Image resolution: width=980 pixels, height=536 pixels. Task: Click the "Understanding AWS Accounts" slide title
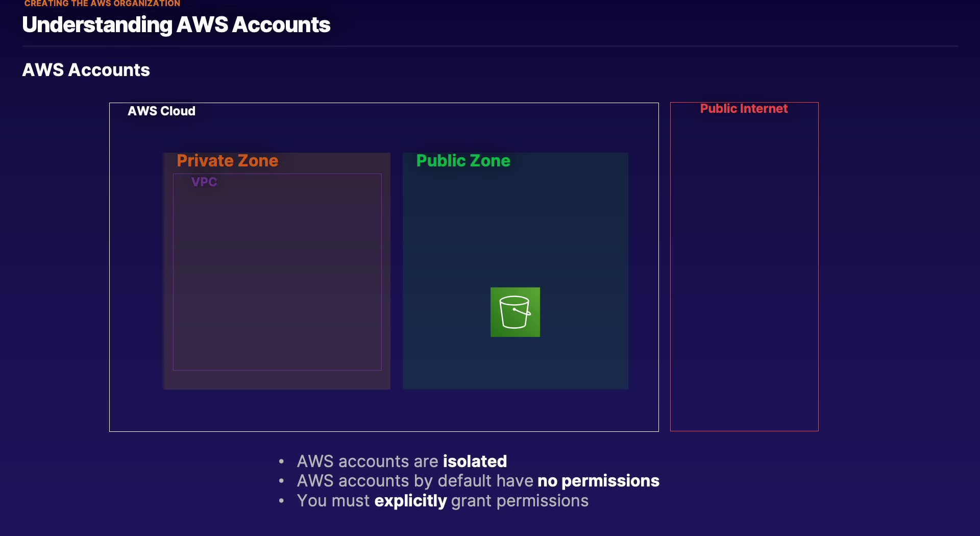(x=176, y=25)
